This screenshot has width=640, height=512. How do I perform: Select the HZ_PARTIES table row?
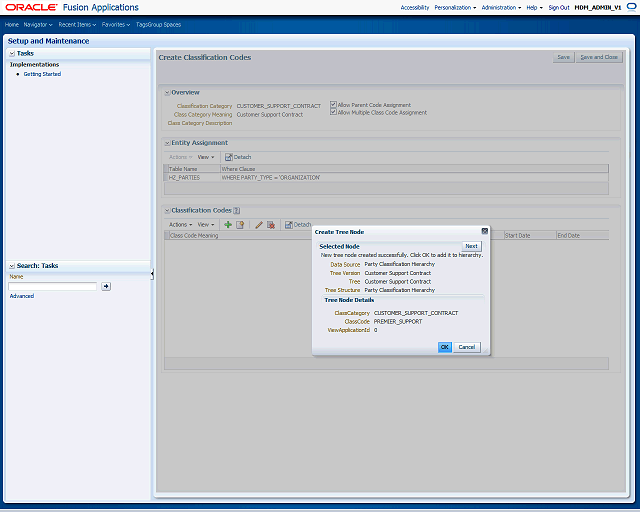pos(386,178)
